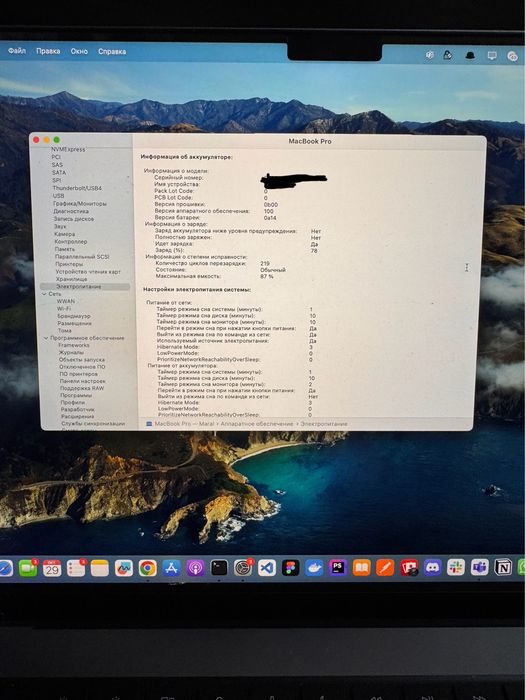Open Notion from the dock
The image size is (525, 700).
click(x=503, y=567)
